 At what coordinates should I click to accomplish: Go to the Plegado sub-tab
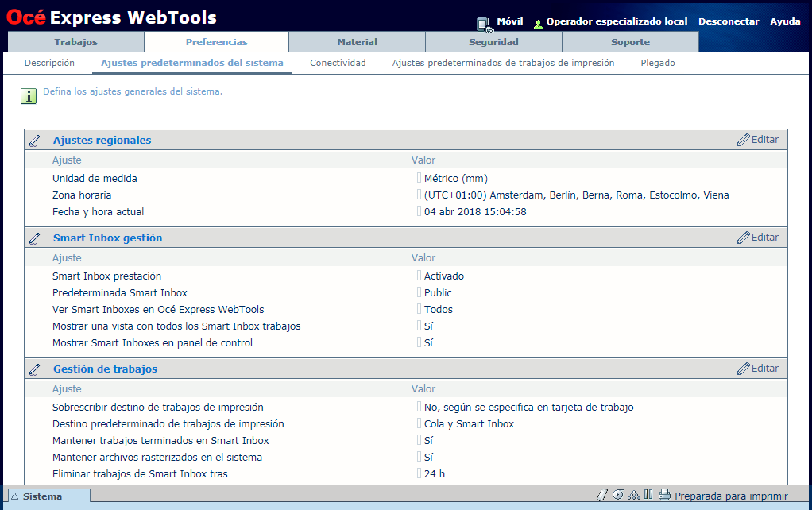click(658, 63)
